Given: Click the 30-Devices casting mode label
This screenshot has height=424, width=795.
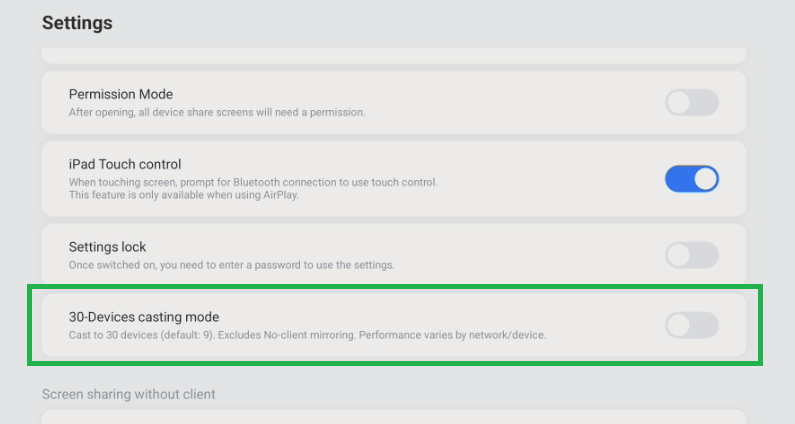Looking at the screenshot, I should coord(144,316).
